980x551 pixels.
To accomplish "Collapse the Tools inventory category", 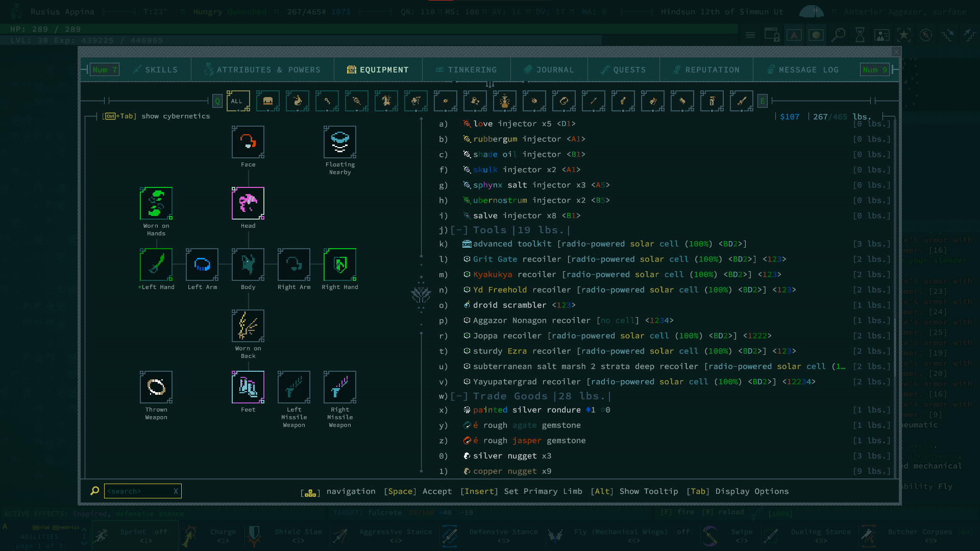I will click(459, 230).
